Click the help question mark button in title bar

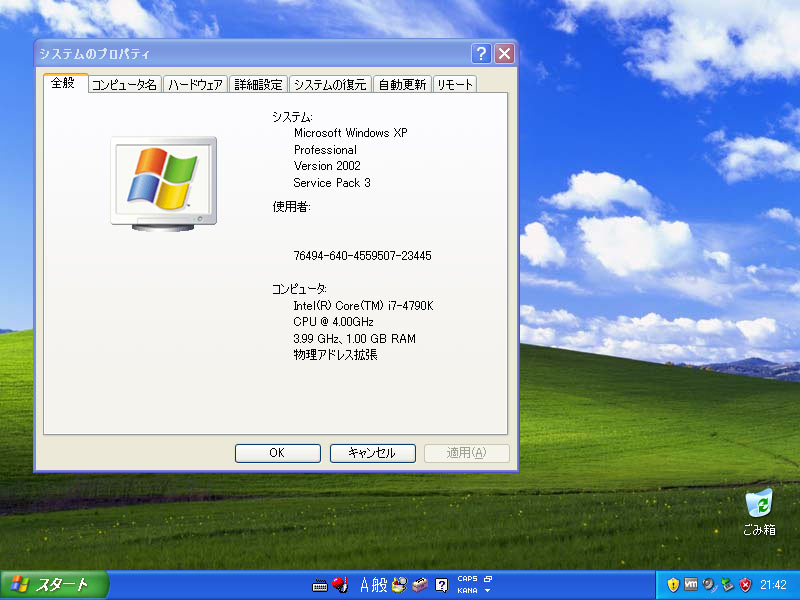(481, 54)
